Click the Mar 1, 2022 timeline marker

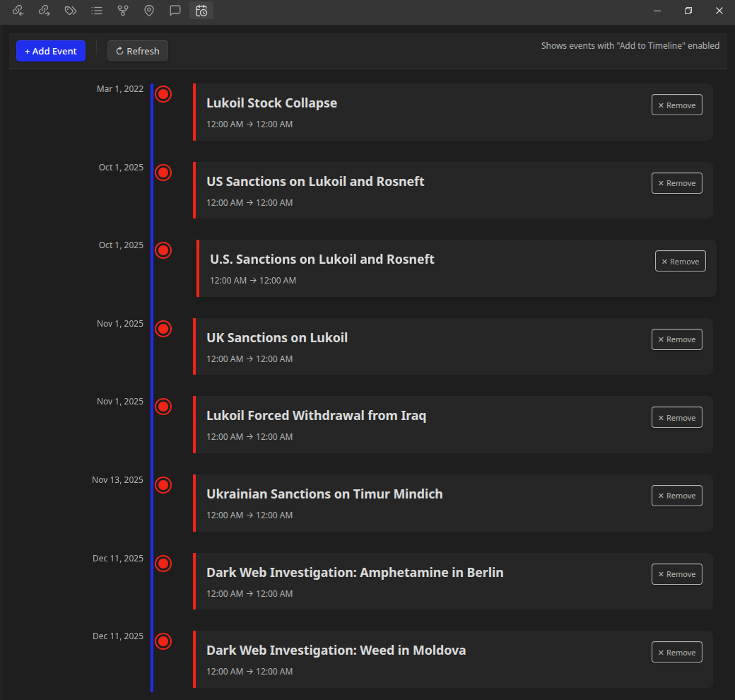click(163, 93)
